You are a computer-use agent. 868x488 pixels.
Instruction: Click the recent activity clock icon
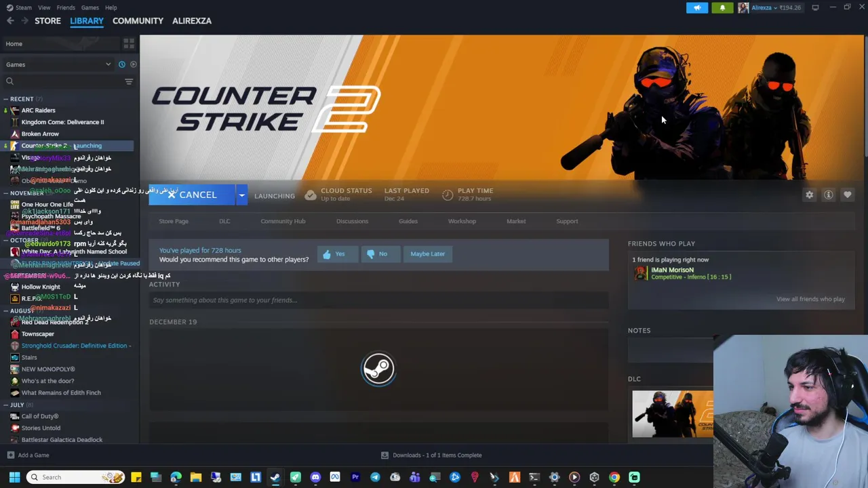(x=122, y=64)
